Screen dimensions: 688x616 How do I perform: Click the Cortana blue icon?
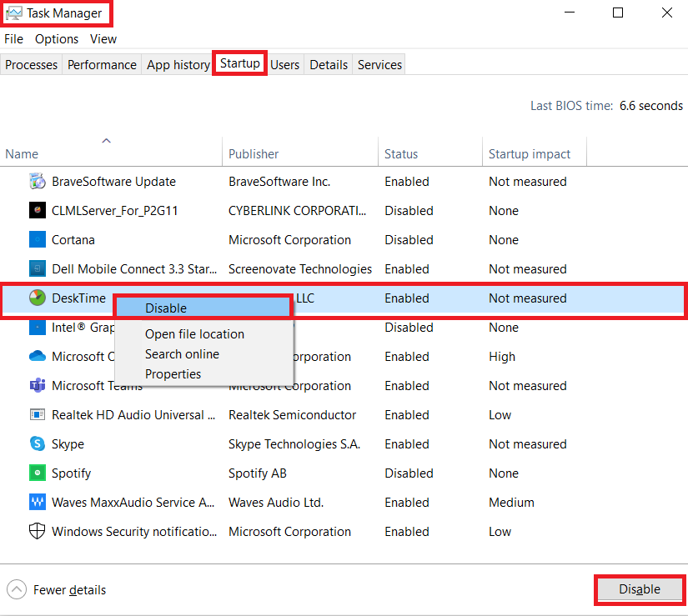[x=38, y=240]
